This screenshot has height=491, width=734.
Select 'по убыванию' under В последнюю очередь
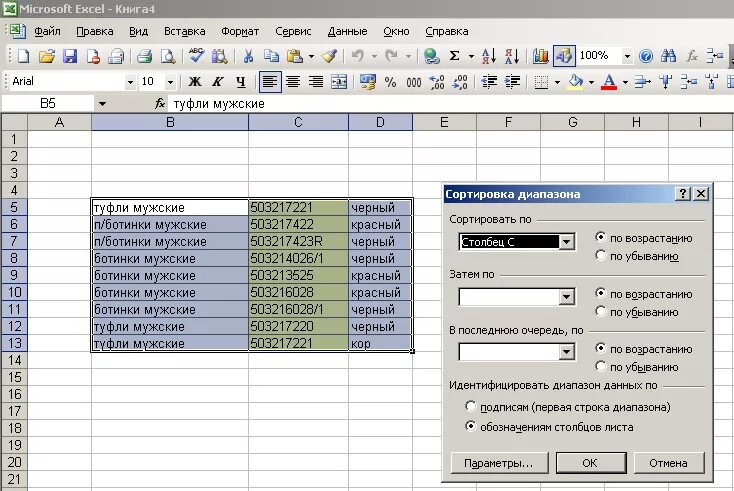(601, 366)
